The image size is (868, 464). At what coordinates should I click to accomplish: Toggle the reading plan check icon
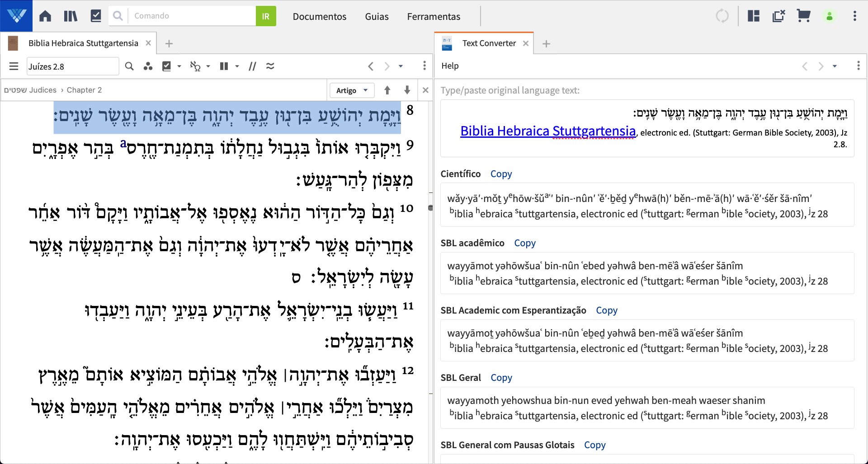pos(166,66)
